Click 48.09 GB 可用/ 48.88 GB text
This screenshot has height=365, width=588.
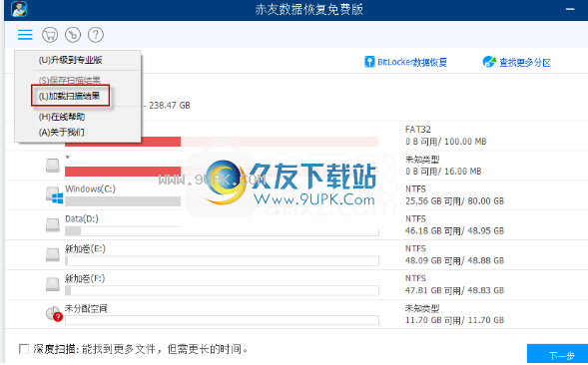click(x=454, y=260)
